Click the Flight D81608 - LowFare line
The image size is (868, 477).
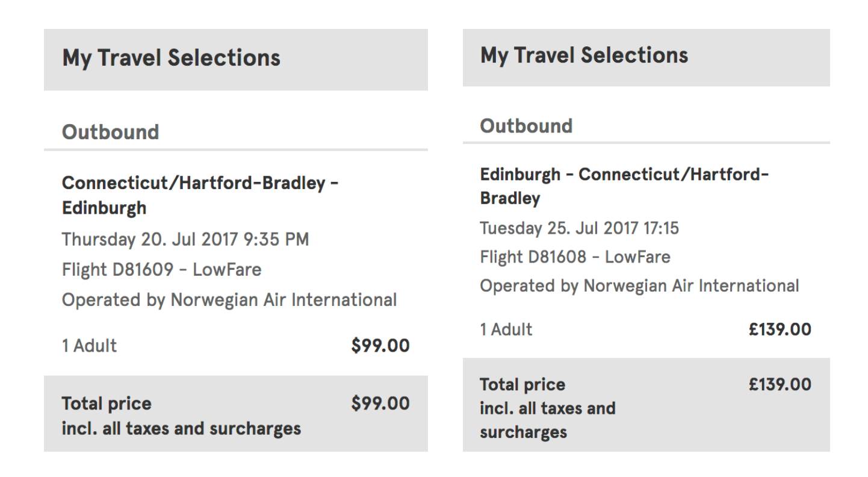coord(575,257)
